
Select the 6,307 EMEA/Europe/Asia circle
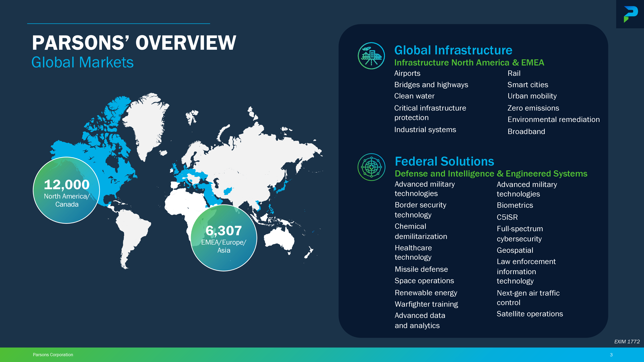pyautogui.click(x=224, y=238)
